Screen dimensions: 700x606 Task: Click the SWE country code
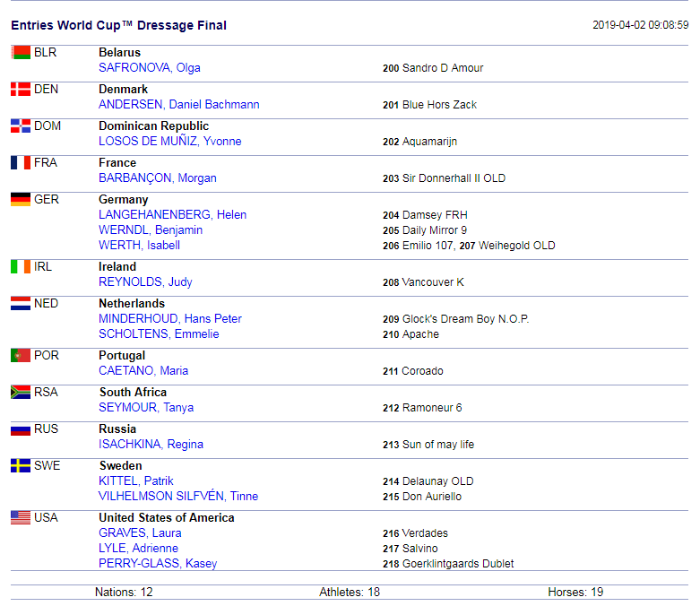47,466
